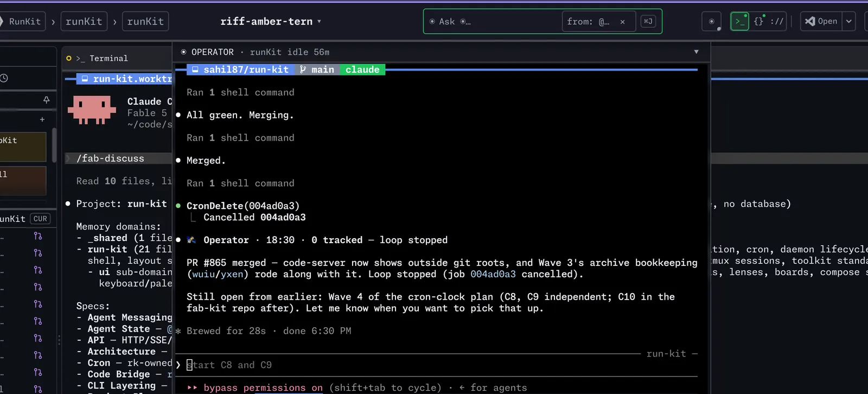Click job 004ad0a3 link in summary
The width and height of the screenshot is (868, 394).
coord(493,274)
